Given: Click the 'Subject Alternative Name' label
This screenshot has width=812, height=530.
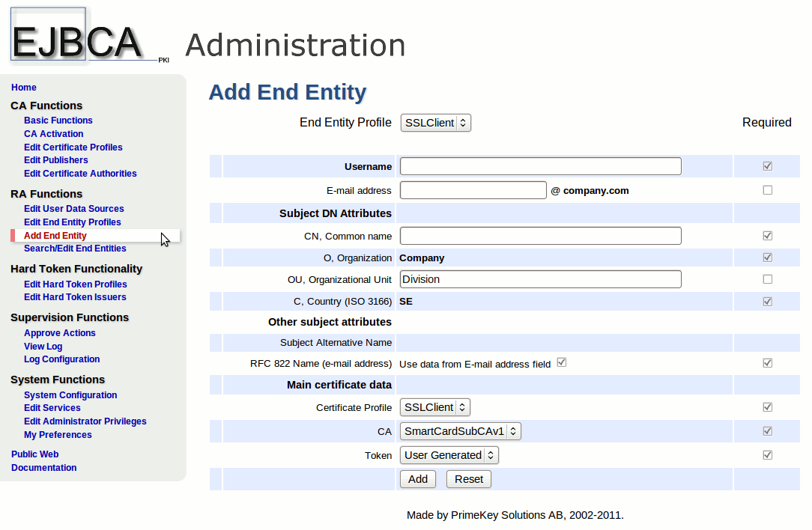Looking at the screenshot, I should tap(336, 343).
